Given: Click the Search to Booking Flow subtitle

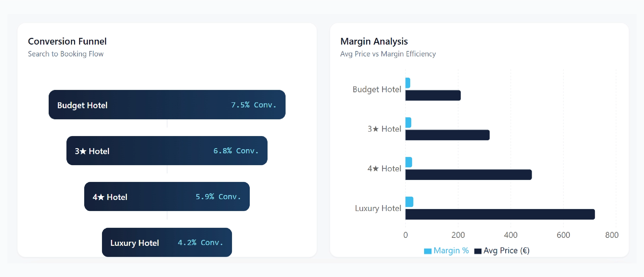Looking at the screenshot, I should (66, 54).
